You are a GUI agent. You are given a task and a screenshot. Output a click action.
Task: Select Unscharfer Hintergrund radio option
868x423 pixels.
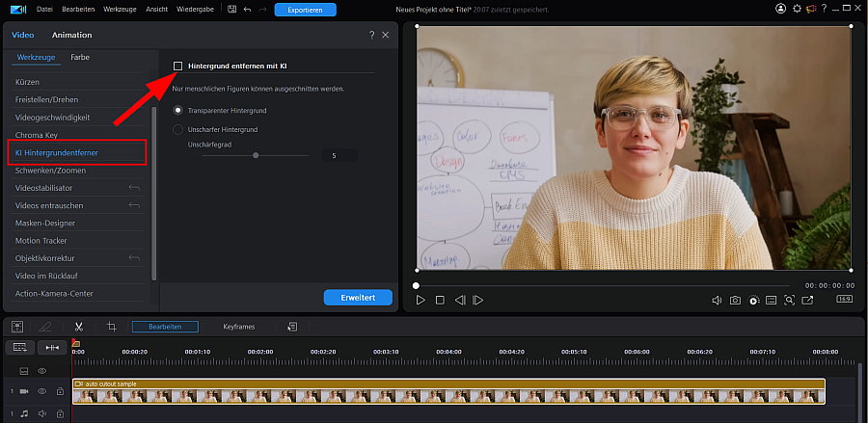tap(178, 129)
